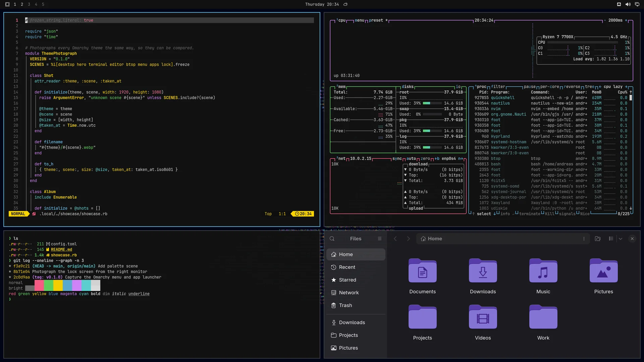Open the Downloads folder icon in the grid
The image size is (644, 362).
(x=483, y=271)
